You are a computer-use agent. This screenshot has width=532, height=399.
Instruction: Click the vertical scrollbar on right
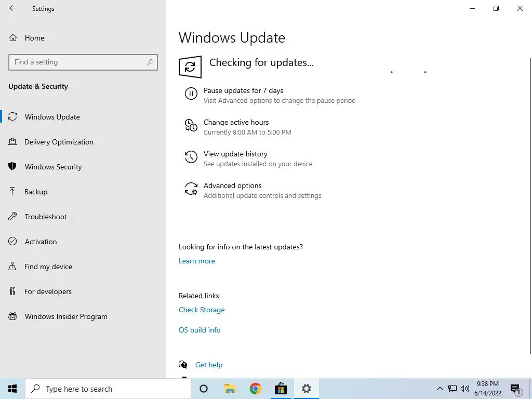[530, 206]
